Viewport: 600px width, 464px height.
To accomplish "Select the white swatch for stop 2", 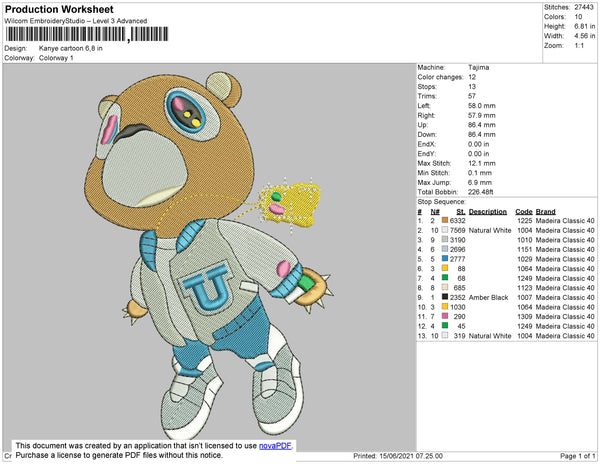I will 445,230.
